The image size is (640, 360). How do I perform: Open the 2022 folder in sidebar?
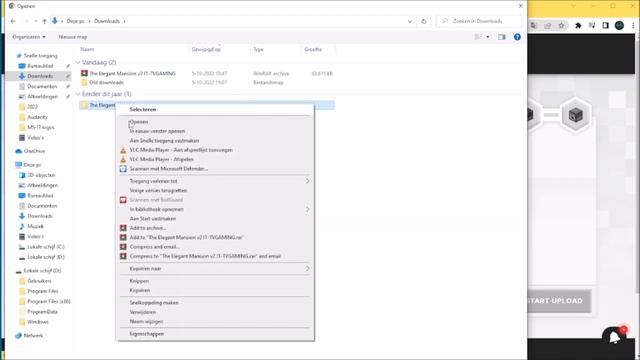click(x=32, y=107)
